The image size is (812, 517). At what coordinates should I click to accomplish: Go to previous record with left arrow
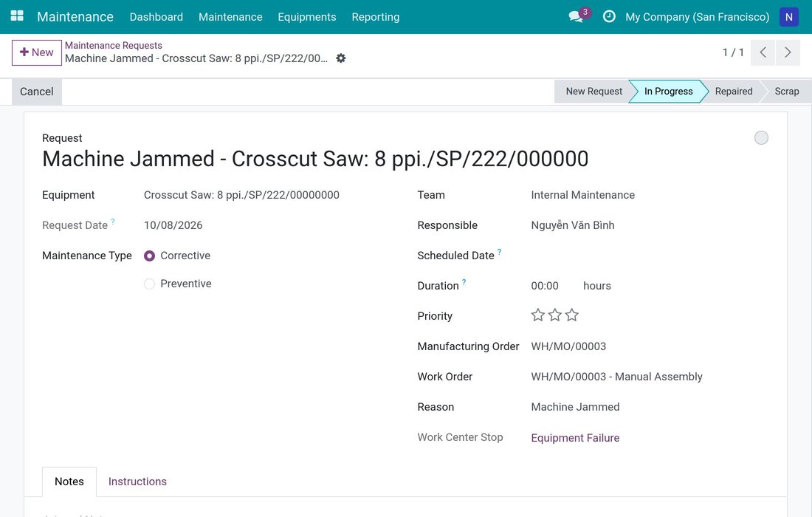(x=763, y=52)
